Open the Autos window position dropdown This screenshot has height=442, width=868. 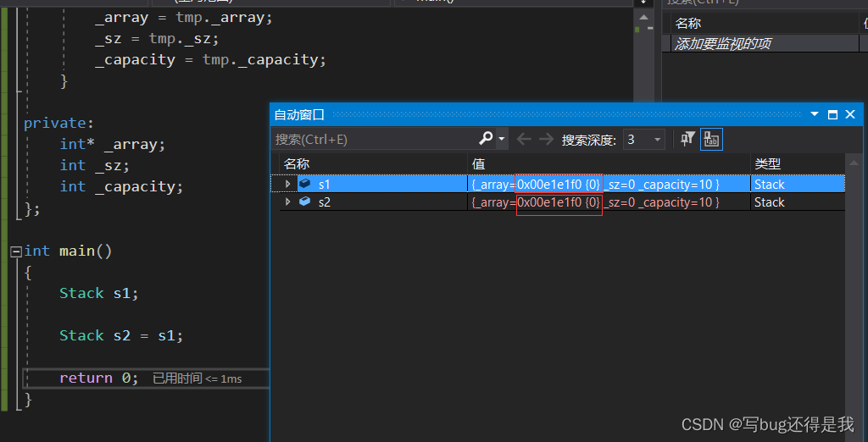coord(815,114)
